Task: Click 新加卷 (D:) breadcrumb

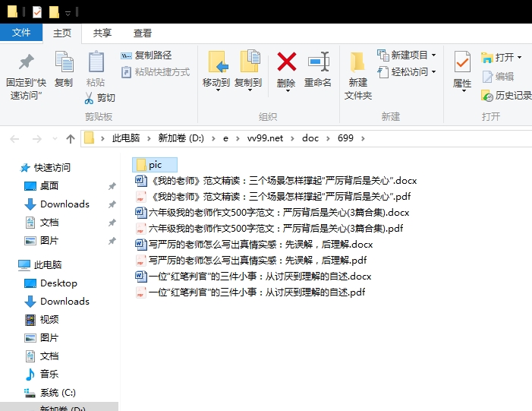Action: click(181, 138)
